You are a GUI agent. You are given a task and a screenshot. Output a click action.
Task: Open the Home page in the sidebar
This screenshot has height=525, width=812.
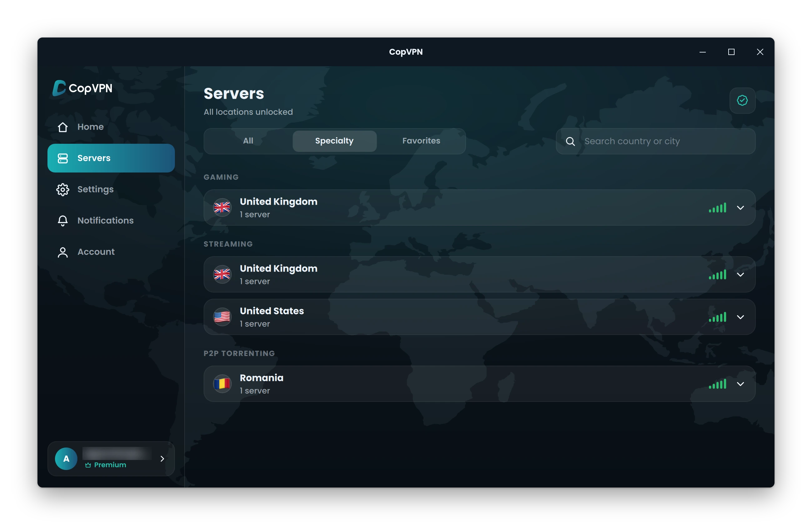(x=111, y=127)
